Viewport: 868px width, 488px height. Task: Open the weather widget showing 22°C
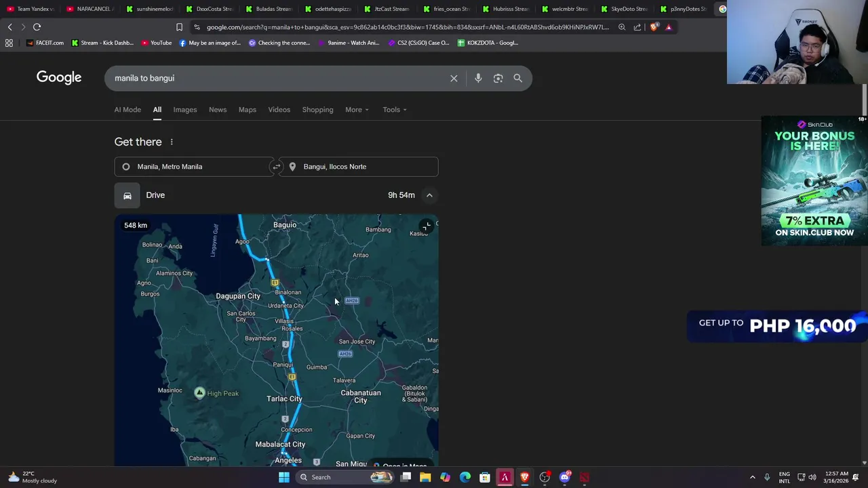33,477
